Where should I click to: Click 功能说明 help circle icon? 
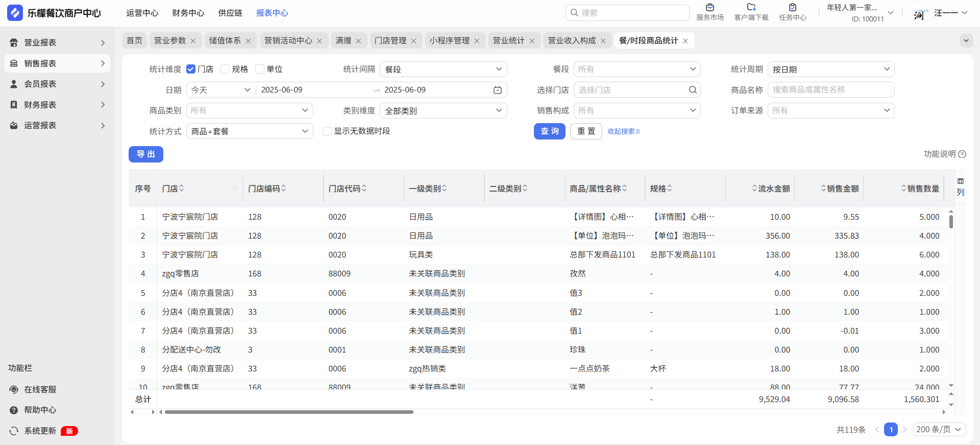(x=962, y=154)
